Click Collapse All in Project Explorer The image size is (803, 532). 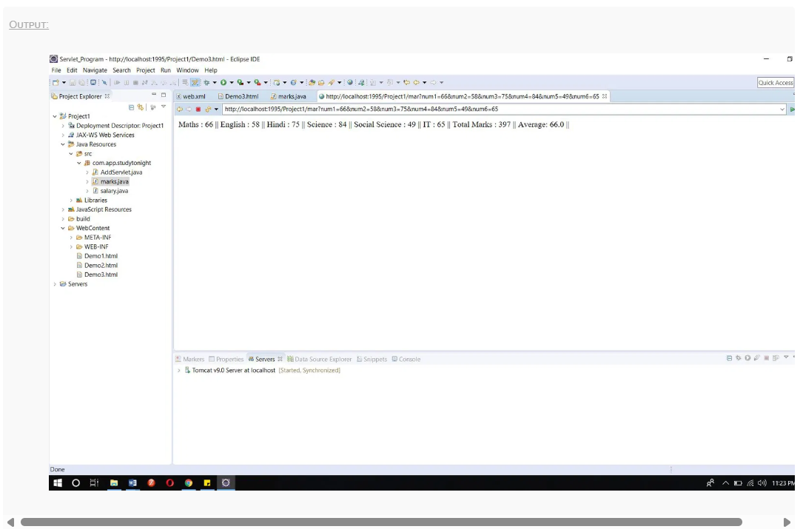[x=132, y=107]
